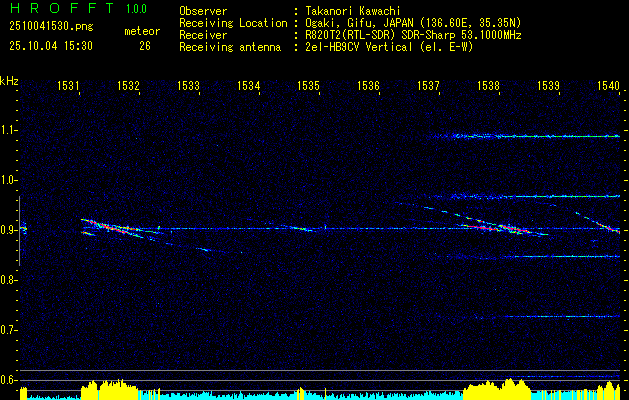Click the meteor count 26

click(145, 46)
